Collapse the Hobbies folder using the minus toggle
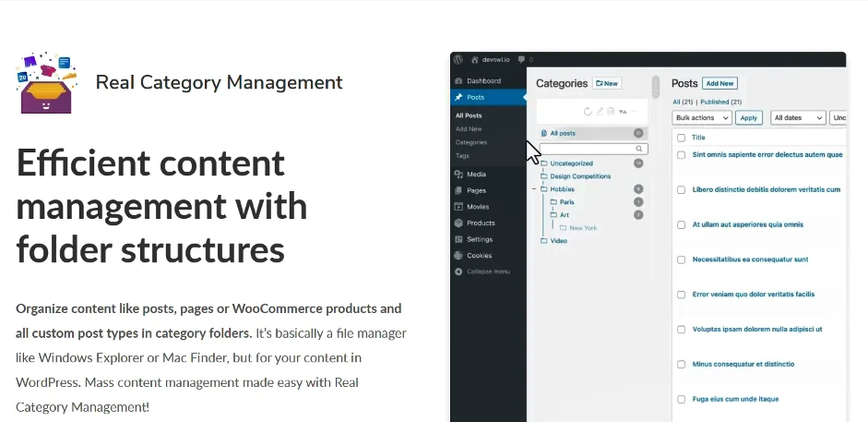 [534, 189]
